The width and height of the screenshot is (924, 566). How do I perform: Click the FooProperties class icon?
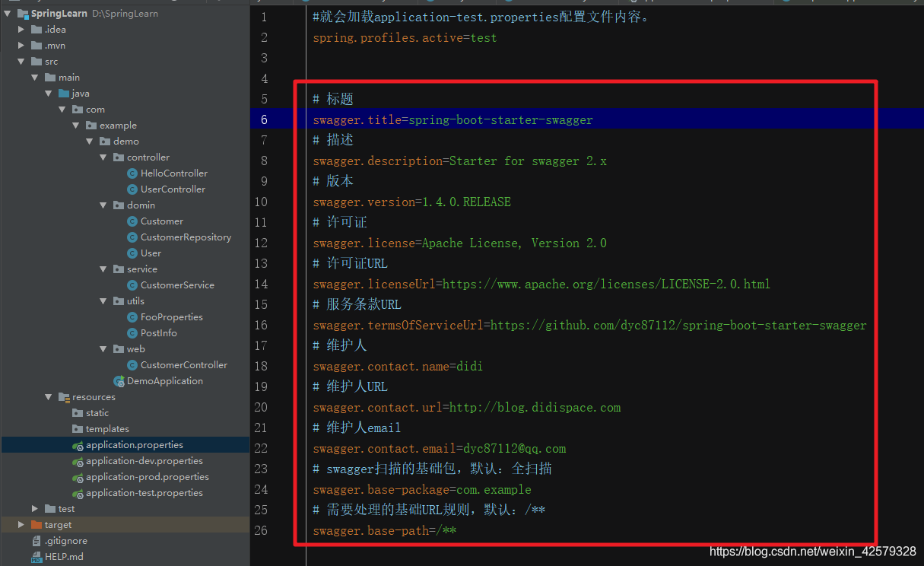point(132,317)
